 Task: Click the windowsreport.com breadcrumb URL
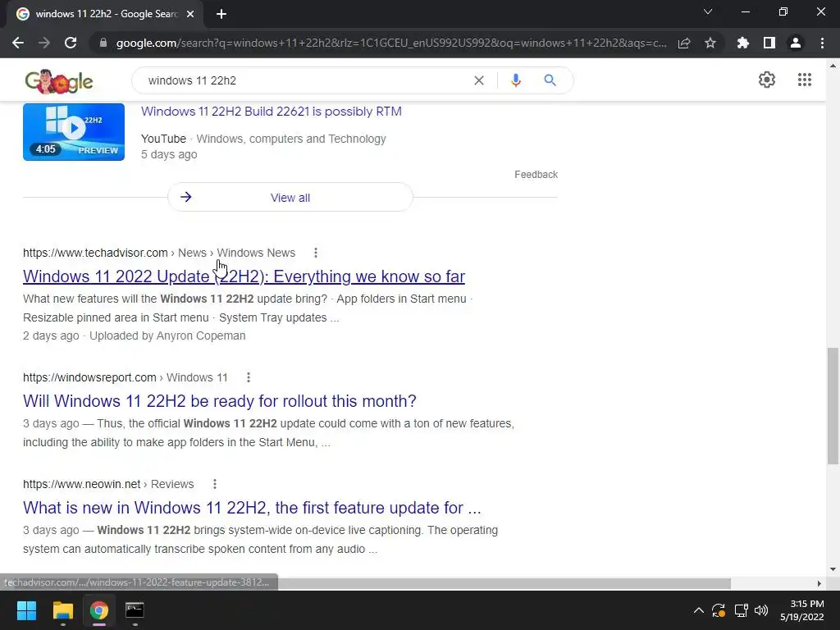[89, 377]
